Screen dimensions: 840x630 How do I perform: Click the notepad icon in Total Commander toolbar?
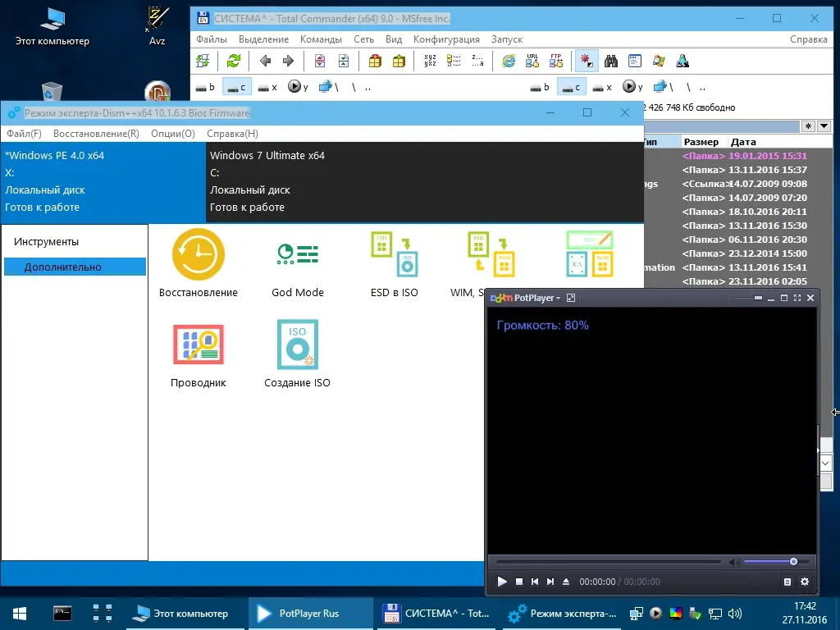(x=635, y=61)
